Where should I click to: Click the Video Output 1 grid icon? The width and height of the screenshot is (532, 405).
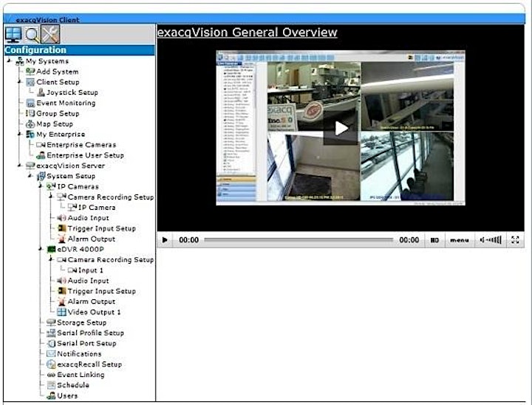[61, 312]
